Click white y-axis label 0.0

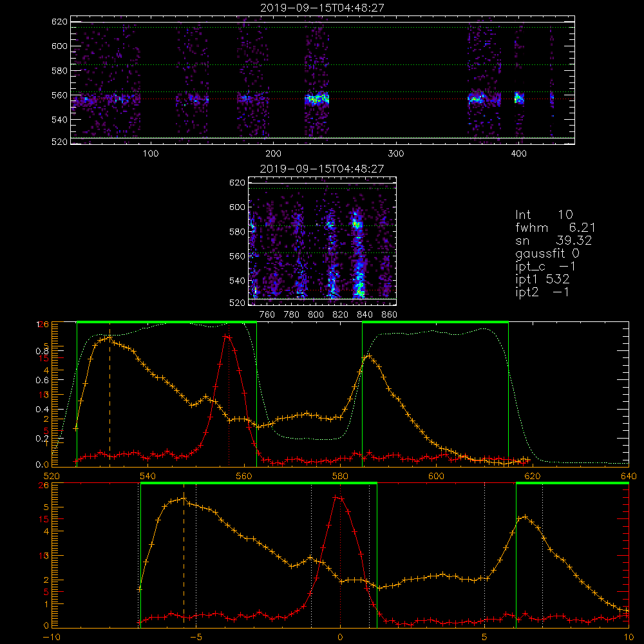pos(43,465)
